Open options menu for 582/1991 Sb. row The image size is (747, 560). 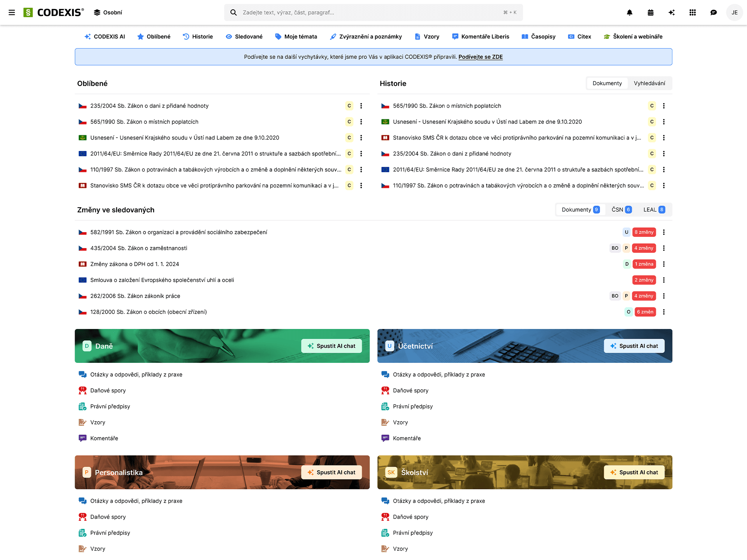664,232
